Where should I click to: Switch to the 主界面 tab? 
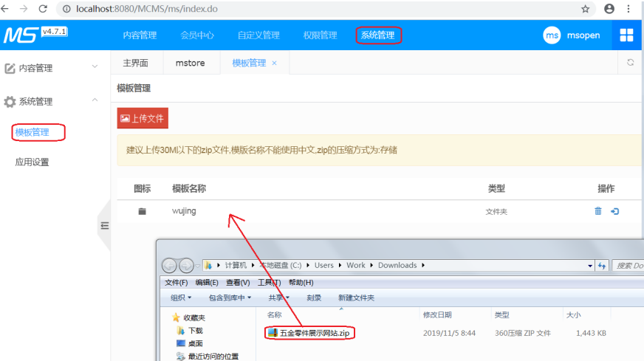point(136,63)
